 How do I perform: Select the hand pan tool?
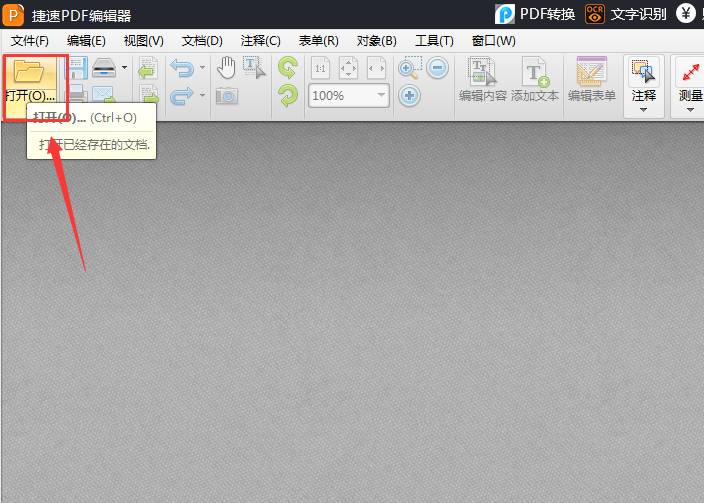227,68
